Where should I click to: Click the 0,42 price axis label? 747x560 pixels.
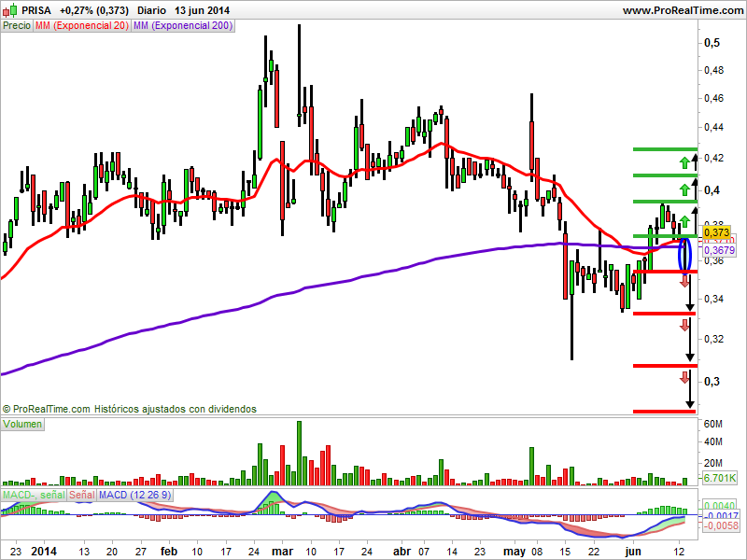click(x=713, y=158)
